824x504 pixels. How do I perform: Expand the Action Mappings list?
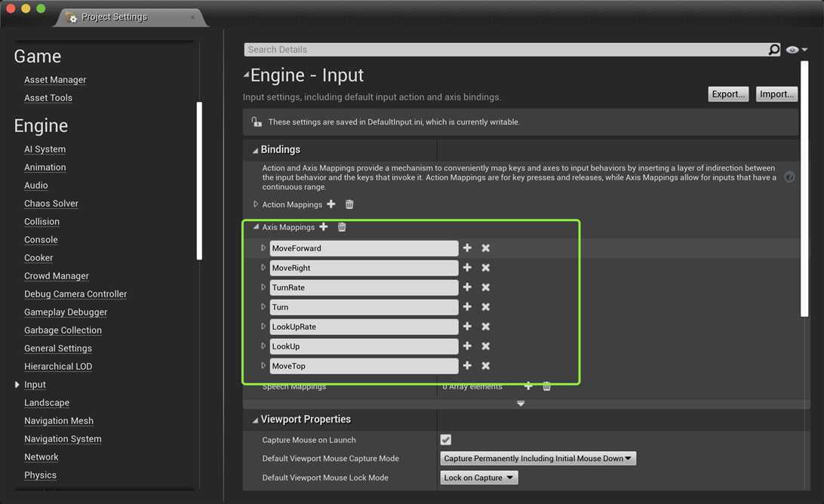[255, 204]
